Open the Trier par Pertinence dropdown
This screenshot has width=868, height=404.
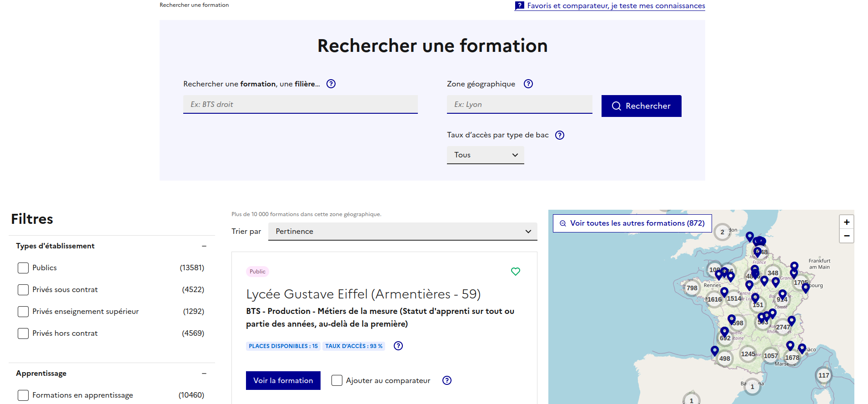(x=402, y=232)
